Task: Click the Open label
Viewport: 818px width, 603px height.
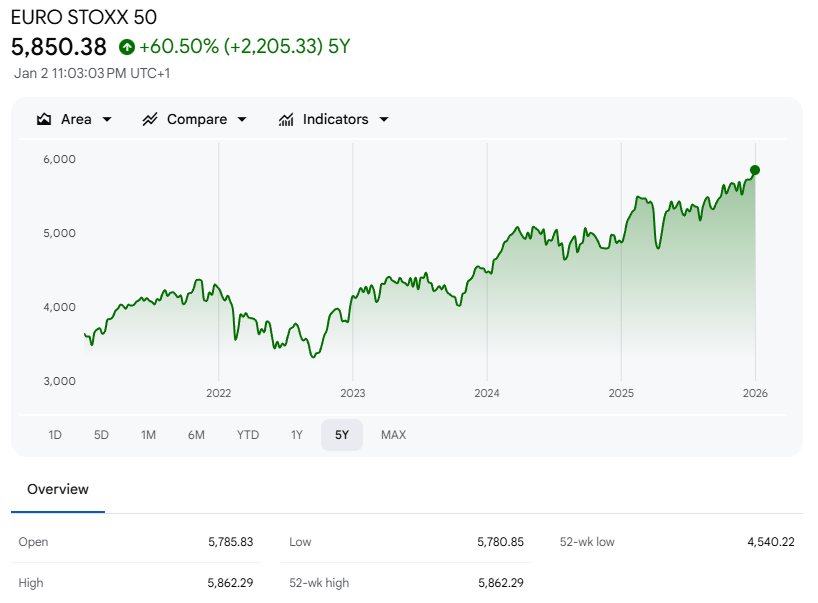Action: (x=33, y=542)
